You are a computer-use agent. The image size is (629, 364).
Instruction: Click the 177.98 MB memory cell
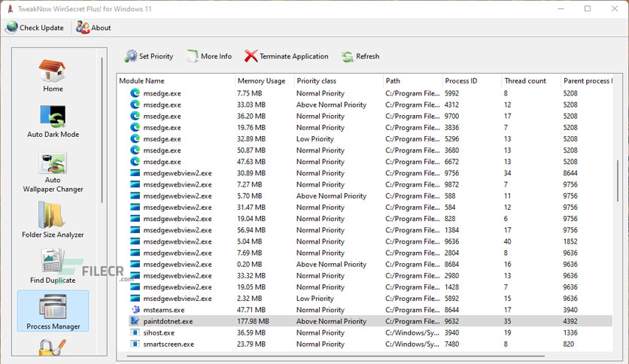(x=253, y=321)
